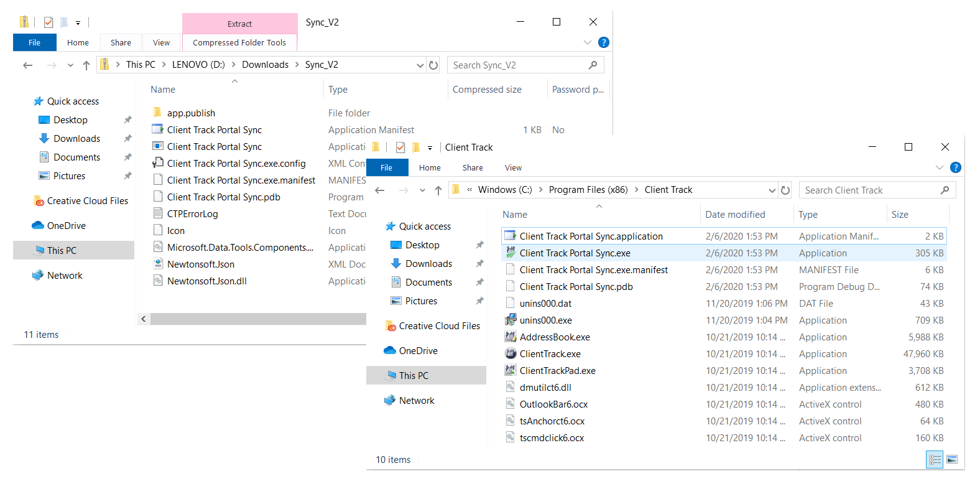Select unins000.exe uninstaller icon
The height and width of the screenshot is (481, 980).
(x=511, y=320)
